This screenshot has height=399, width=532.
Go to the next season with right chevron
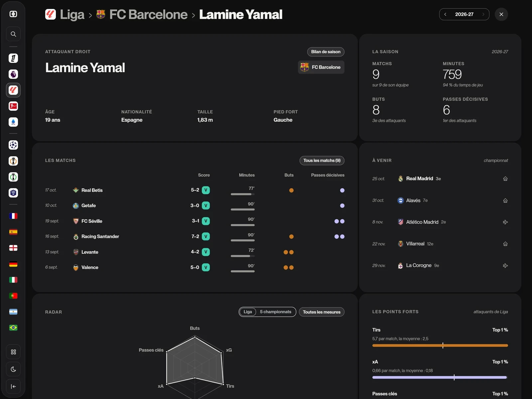click(x=483, y=14)
